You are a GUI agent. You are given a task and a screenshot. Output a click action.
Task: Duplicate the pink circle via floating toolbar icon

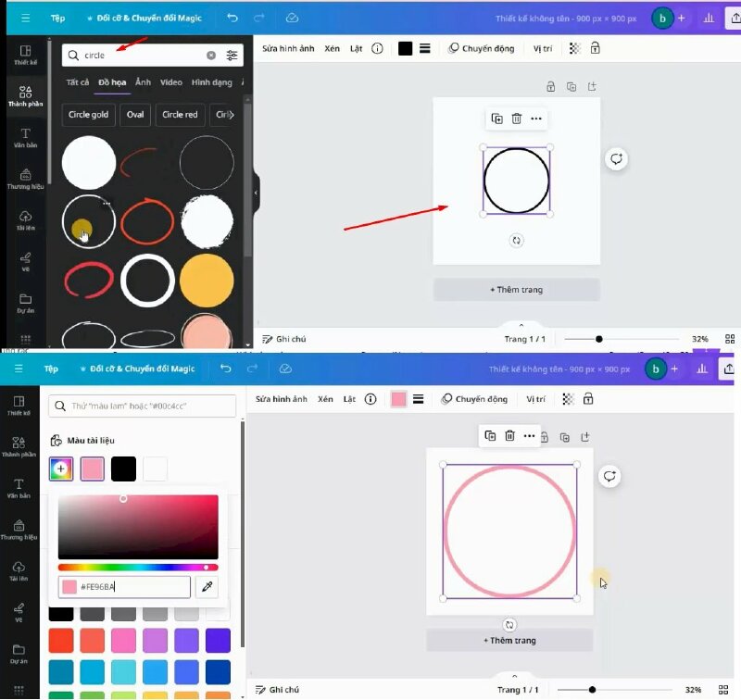tap(490, 436)
